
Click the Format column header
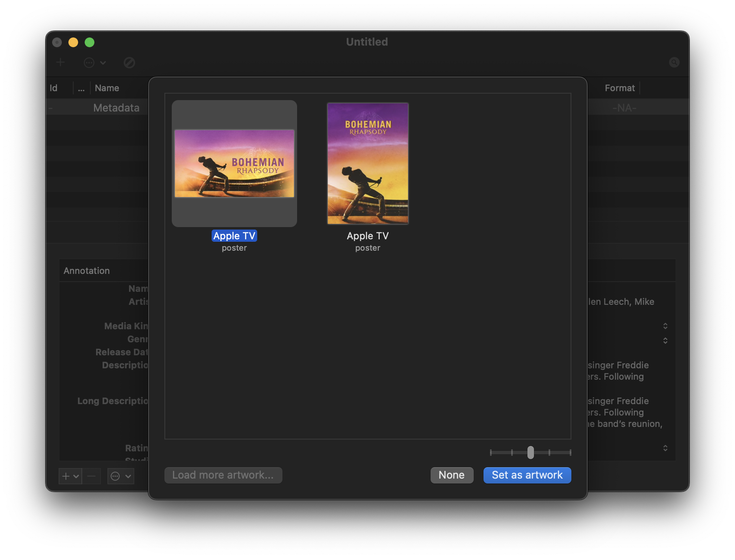(x=620, y=88)
